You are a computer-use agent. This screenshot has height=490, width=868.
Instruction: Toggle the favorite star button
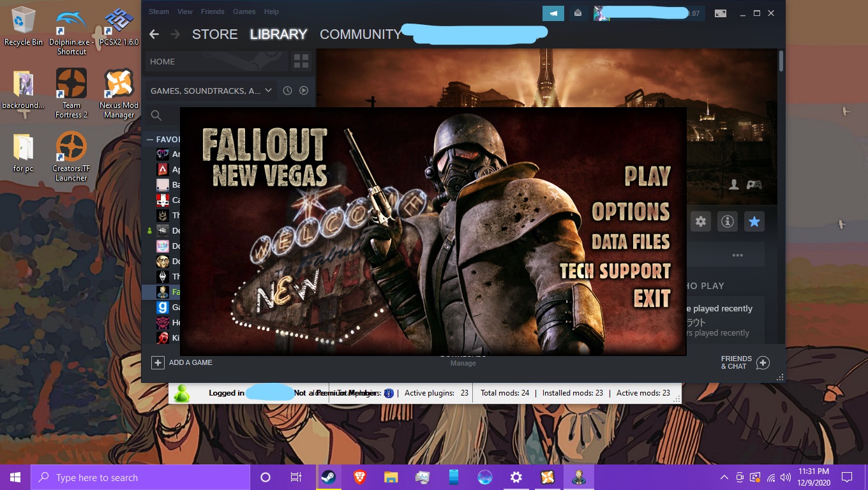click(x=754, y=221)
